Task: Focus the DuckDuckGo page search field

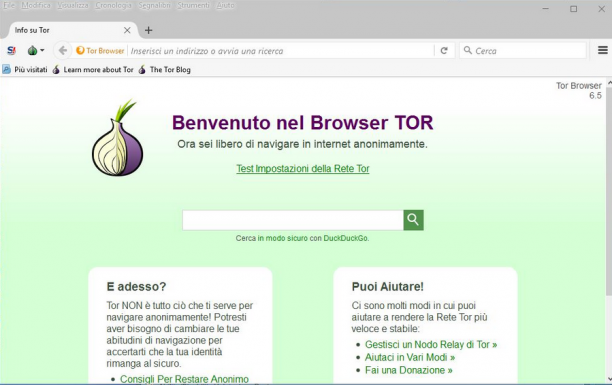Action: 293,220
